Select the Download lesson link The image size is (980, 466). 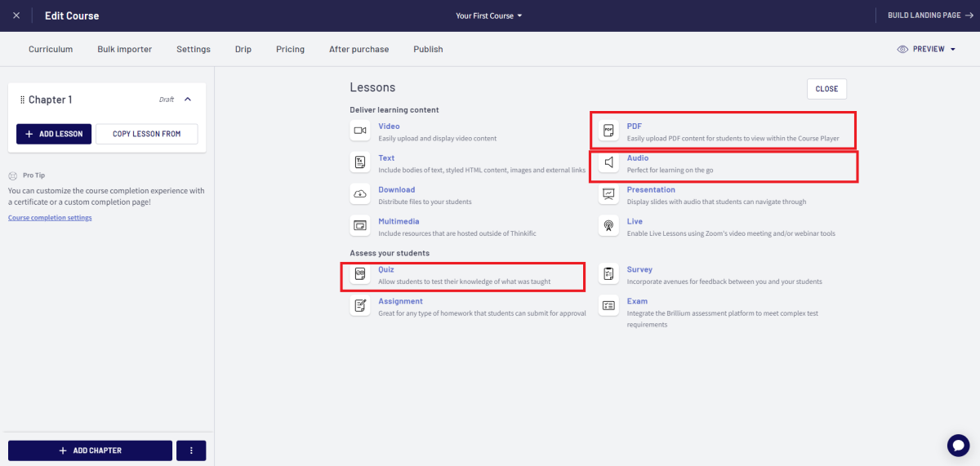396,190
